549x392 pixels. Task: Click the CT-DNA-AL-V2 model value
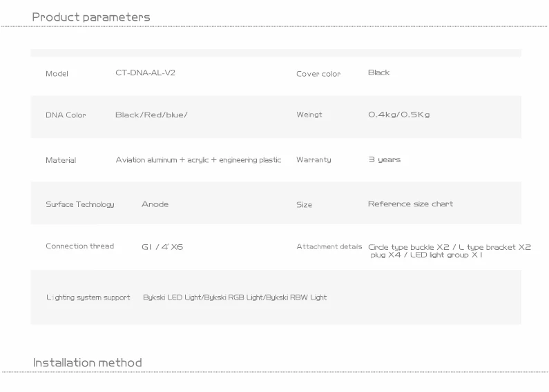click(x=145, y=73)
